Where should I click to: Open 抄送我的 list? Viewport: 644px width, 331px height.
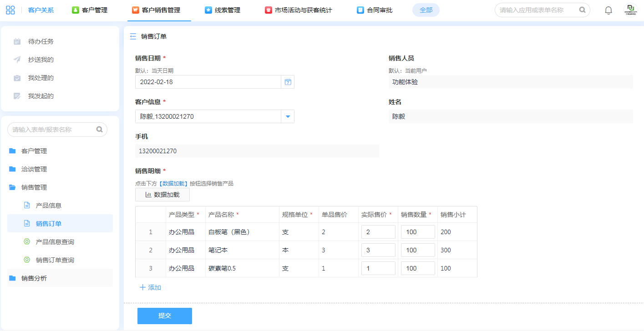pos(41,60)
